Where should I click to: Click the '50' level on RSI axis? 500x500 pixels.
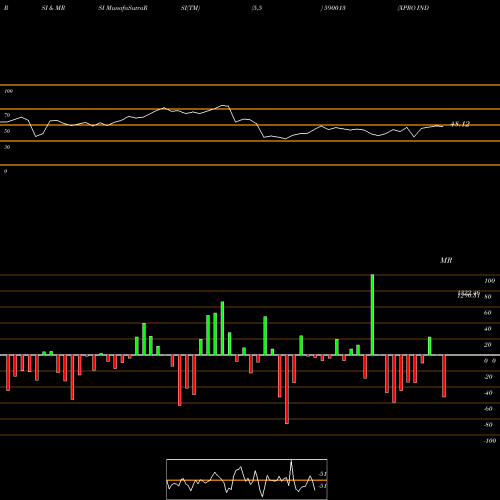(x=7, y=131)
